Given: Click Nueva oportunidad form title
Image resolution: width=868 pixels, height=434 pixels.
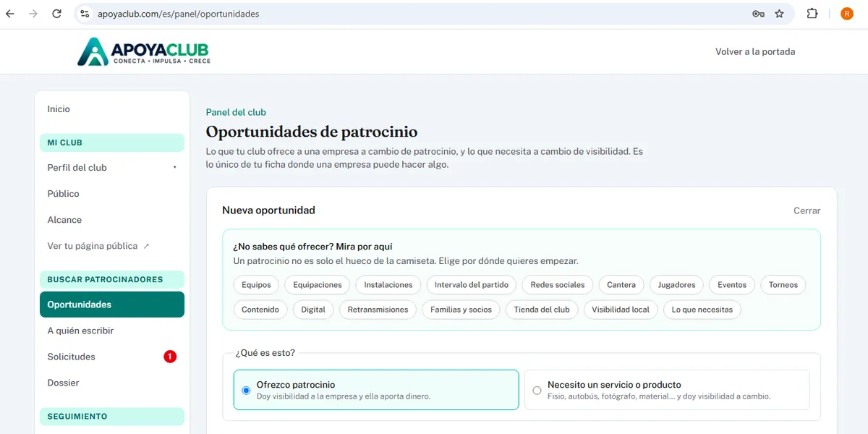Looking at the screenshot, I should 268,210.
